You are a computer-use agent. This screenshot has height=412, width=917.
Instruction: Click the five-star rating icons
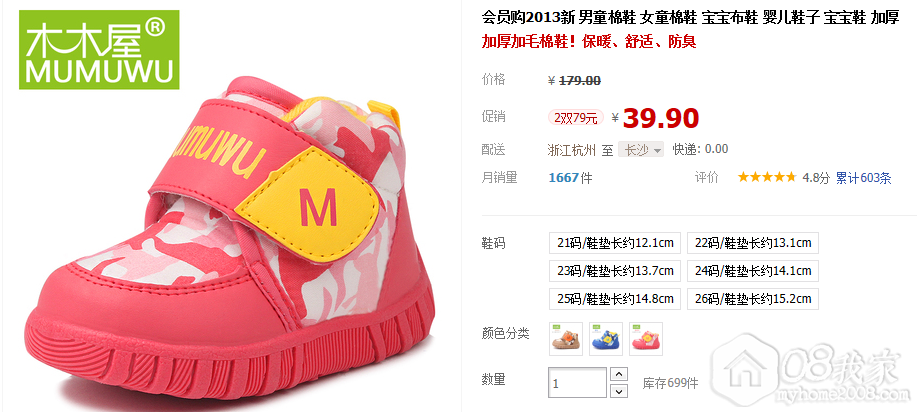pos(767,177)
